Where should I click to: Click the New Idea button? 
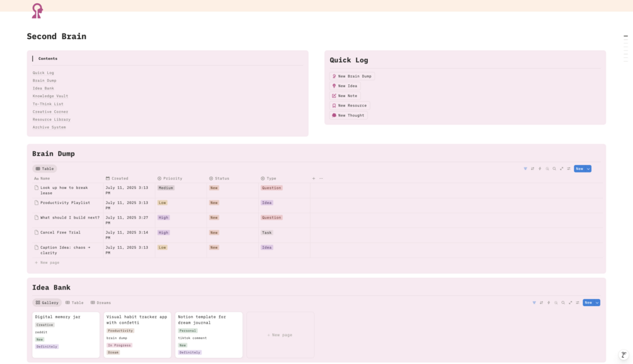point(345,86)
